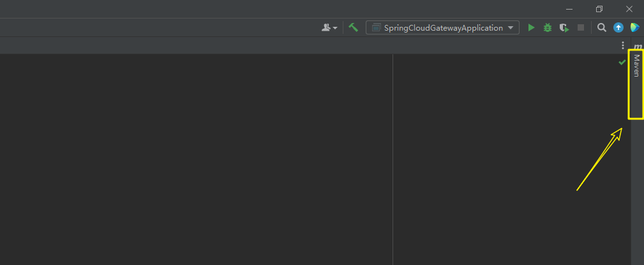Viewport: 644px width, 265px height.
Task: Click the blue IDE update arrow icon
Action: [618, 27]
